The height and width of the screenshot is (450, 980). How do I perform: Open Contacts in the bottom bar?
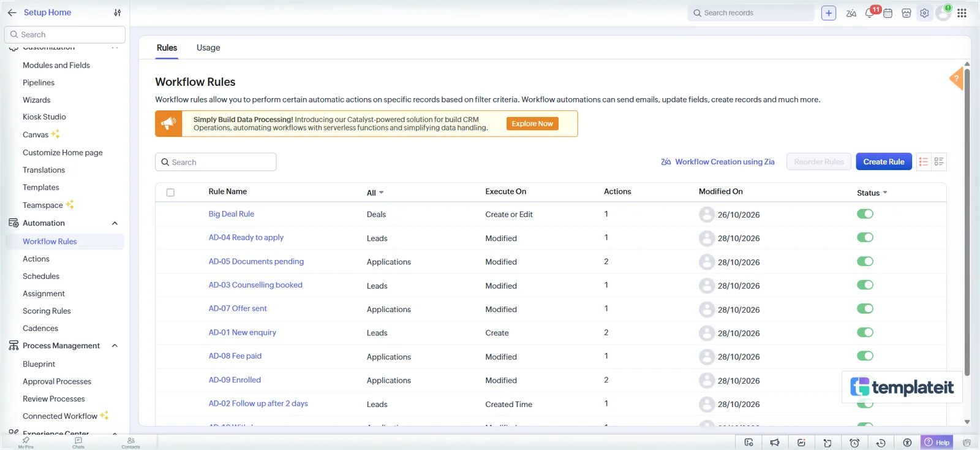click(131, 443)
